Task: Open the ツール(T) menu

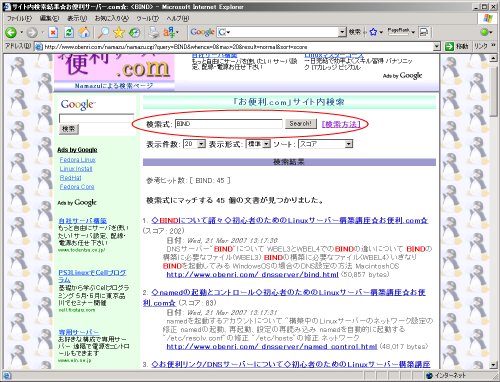Action: click(148, 18)
